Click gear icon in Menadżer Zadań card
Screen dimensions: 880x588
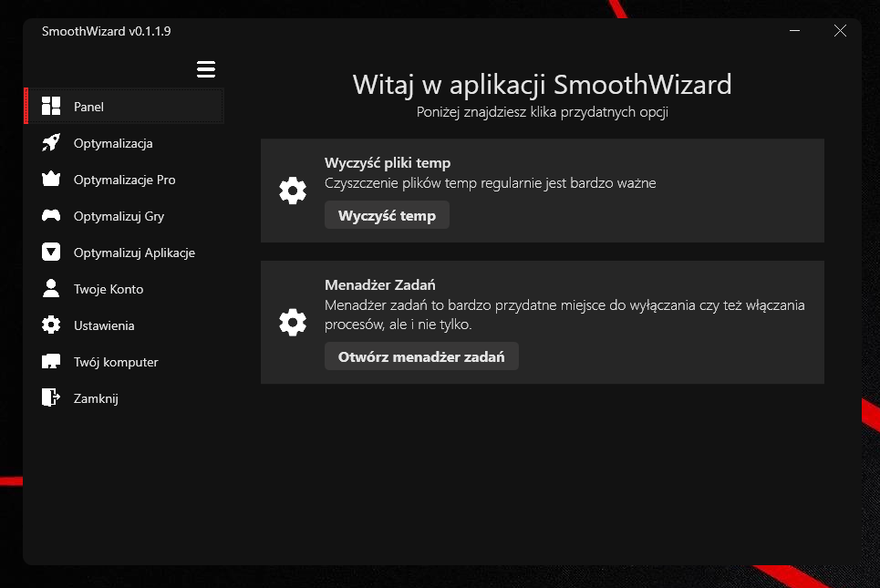tap(293, 322)
